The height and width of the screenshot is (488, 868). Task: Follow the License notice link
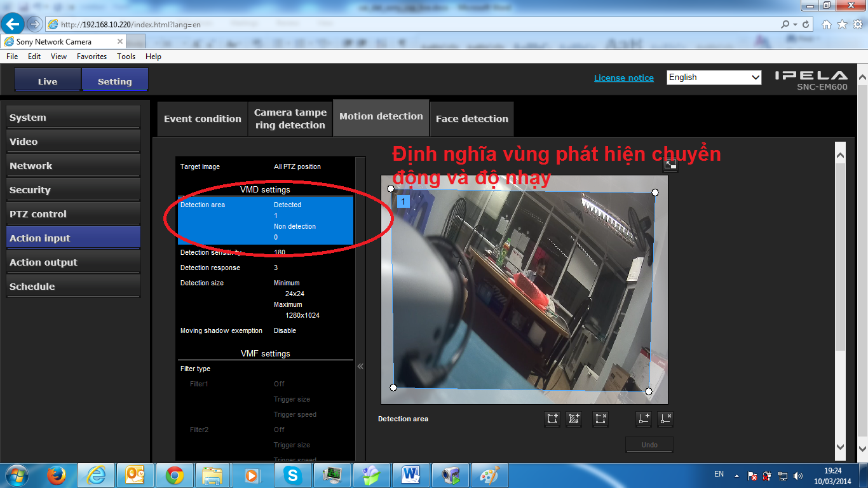(x=623, y=78)
